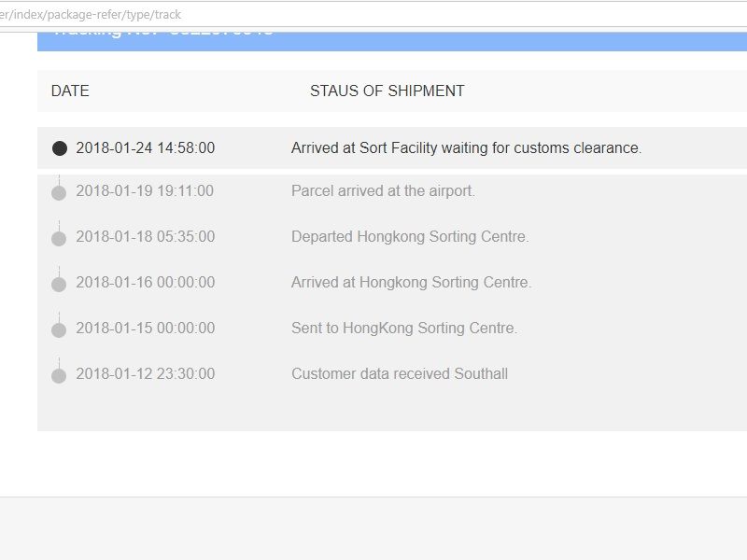Click the DATE column header

[70, 91]
